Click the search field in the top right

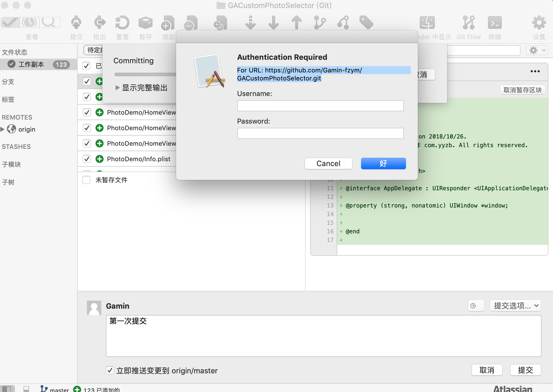(483, 50)
